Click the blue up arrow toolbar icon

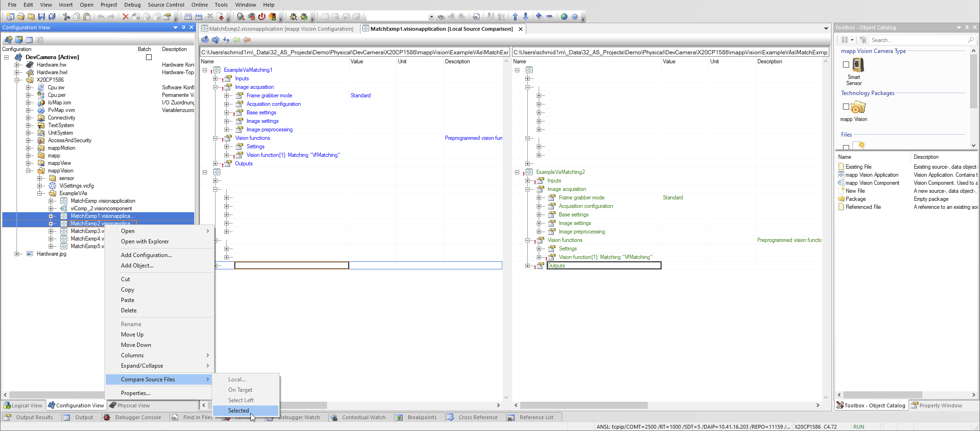pyautogui.click(x=515, y=17)
